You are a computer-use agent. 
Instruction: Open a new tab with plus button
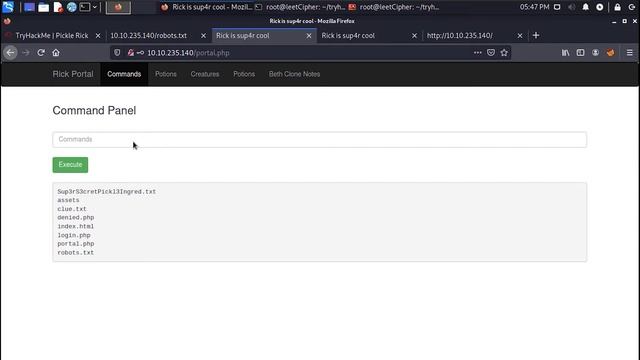pyautogui.click(x=536, y=36)
